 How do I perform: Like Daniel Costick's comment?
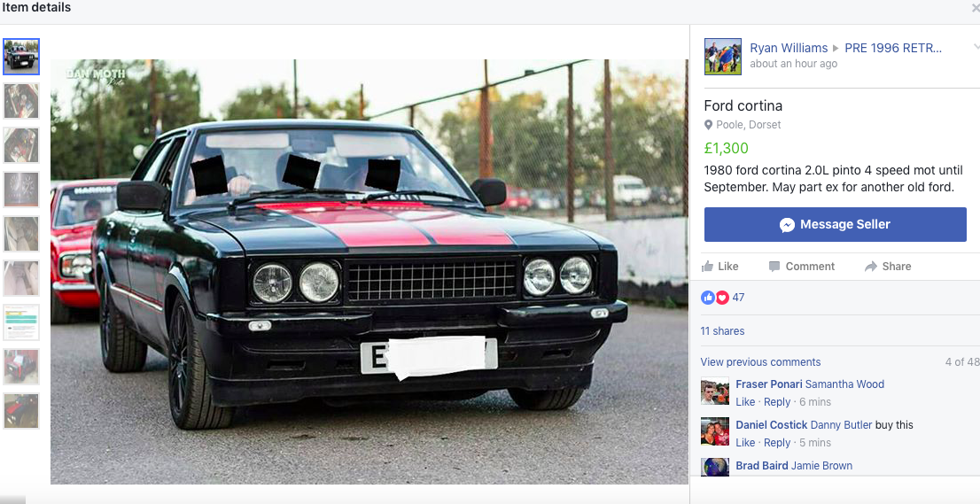coord(745,443)
